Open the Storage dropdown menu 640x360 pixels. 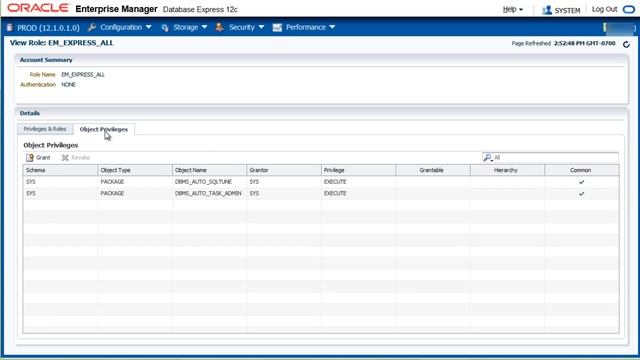point(190,27)
